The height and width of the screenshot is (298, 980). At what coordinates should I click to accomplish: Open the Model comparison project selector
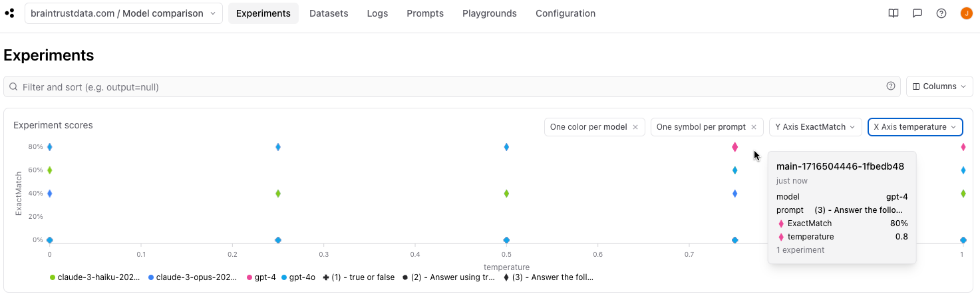[x=124, y=13]
